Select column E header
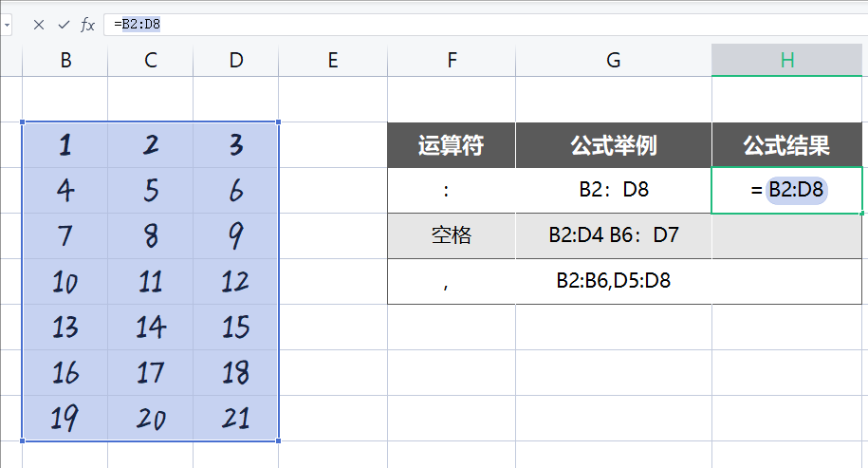The height and width of the screenshot is (468, 868). pos(332,61)
